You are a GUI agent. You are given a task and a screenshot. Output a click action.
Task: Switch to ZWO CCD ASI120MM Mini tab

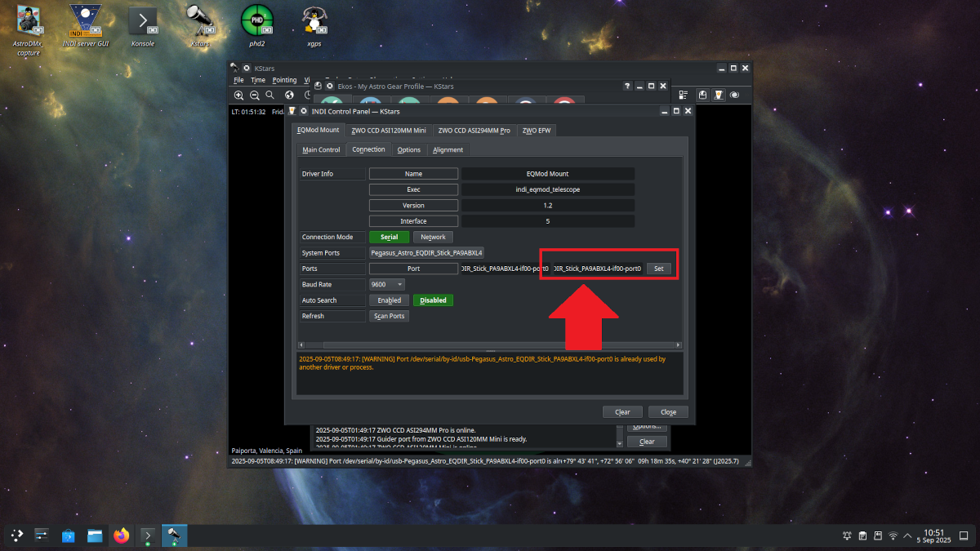tap(389, 130)
